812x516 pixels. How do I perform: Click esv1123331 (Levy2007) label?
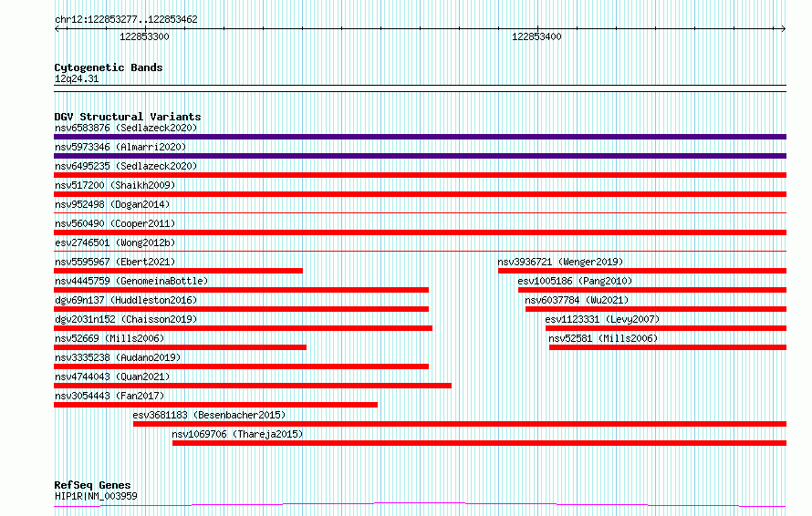pos(602,319)
